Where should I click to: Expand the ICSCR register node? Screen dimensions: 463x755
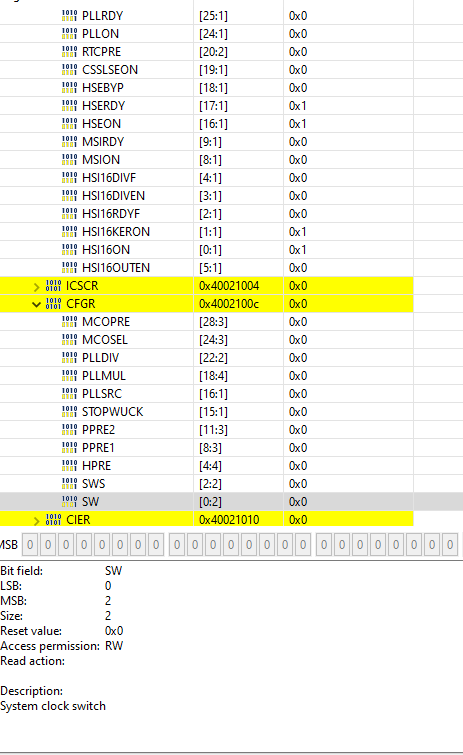click(x=36, y=287)
